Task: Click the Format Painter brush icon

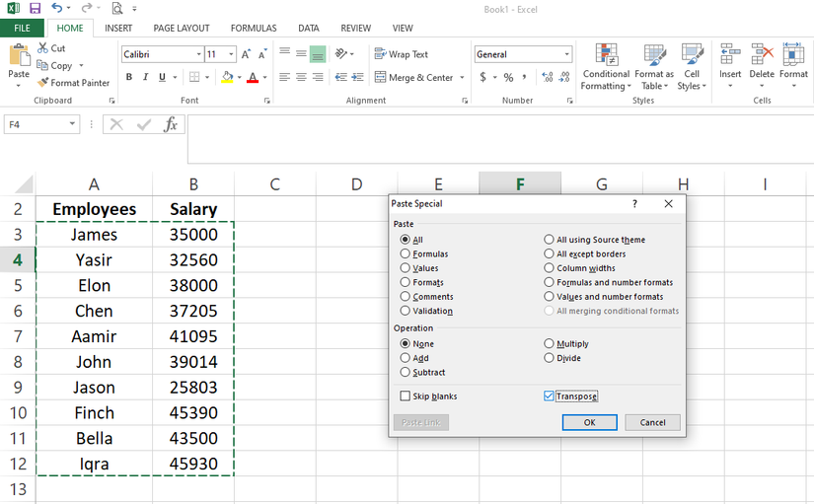Action: (x=43, y=83)
